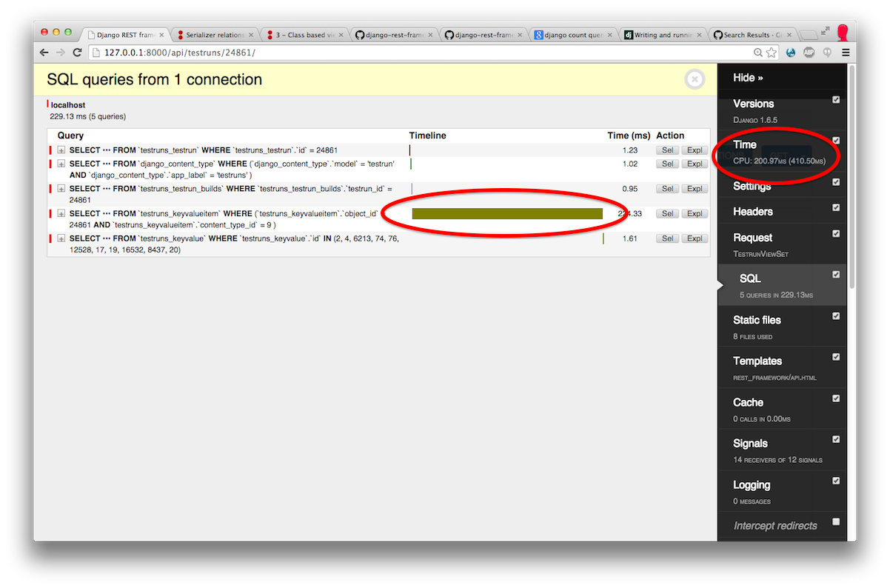Screen dimensions: 890x588
Task: Toggle the Static files panel checkbox
Action: 836,315
